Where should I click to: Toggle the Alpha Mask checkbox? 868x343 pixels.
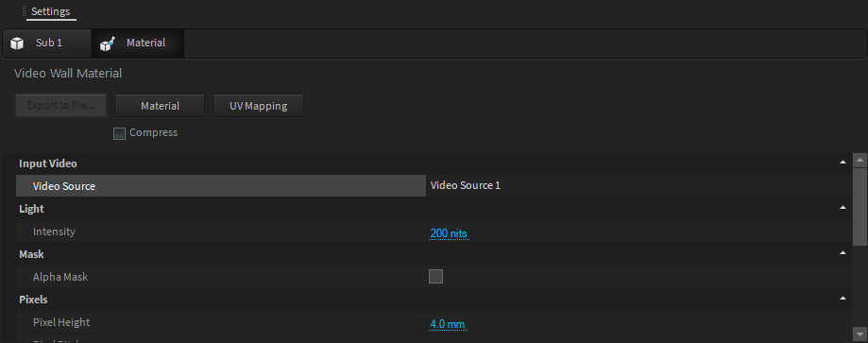click(435, 276)
